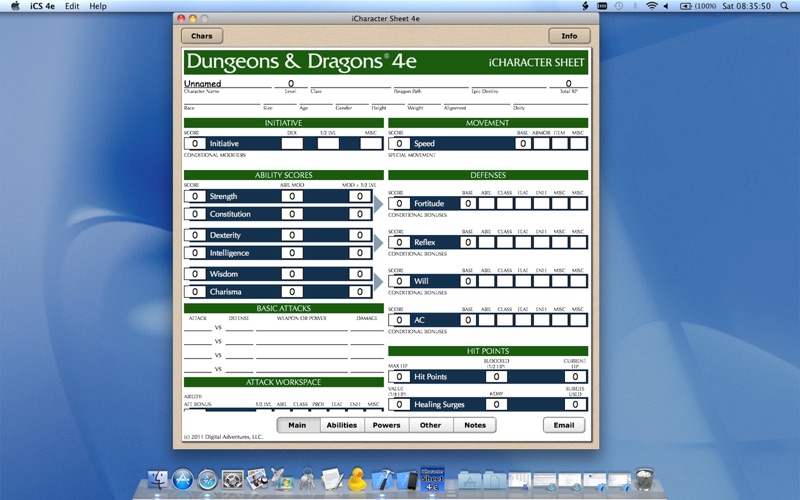Image resolution: width=800 pixels, height=500 pixels.
Task: Click the Charisma score box
Action: 195,292
